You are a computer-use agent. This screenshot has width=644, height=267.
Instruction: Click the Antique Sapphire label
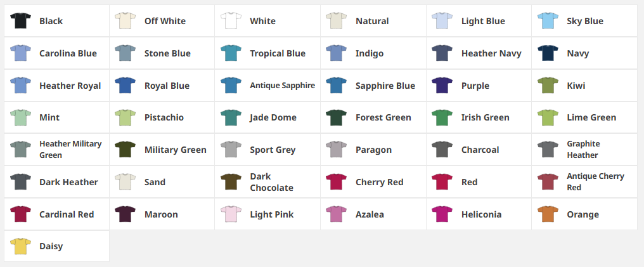coord(283,86)
